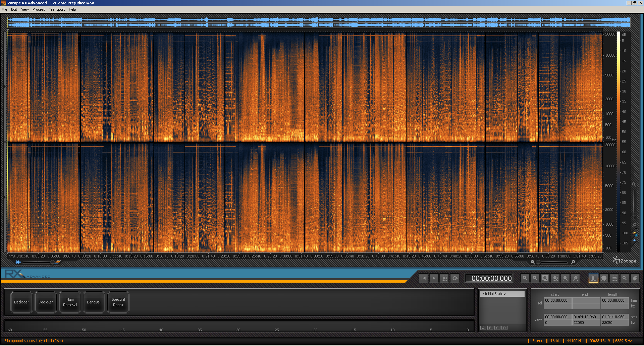Open the Denoiser module
644x346 pixels.
point(94,302)
